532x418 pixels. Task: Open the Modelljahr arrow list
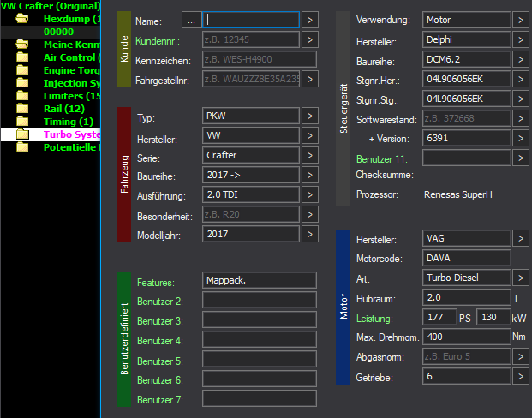[x=310, y=234]
